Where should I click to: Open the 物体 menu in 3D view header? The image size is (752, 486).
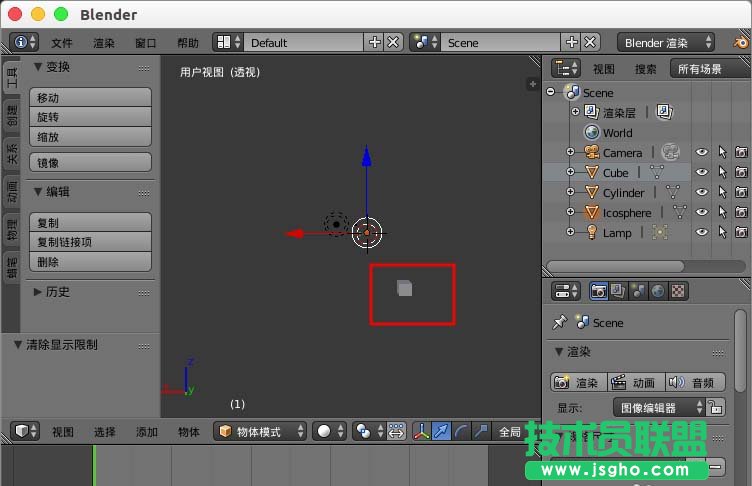[x=188, y=432]
